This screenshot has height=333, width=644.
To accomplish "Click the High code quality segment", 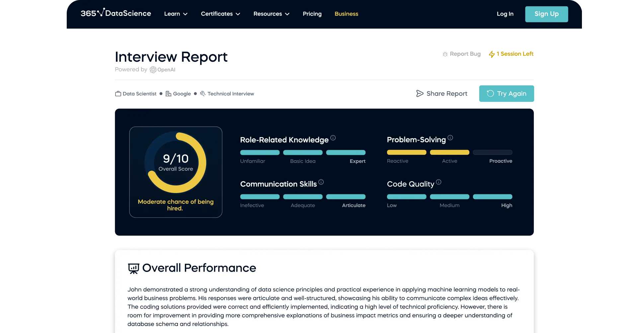I will click(x=492, y=197).
